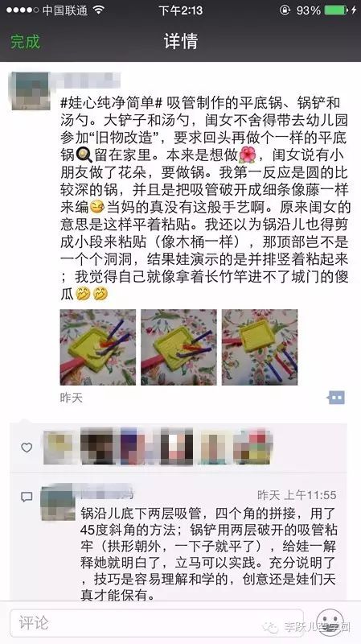The height and width of the screenshot is (644, 361).
Task: Tap the Wi-Fi status bar icon
Action: click(x=98, y=10)
